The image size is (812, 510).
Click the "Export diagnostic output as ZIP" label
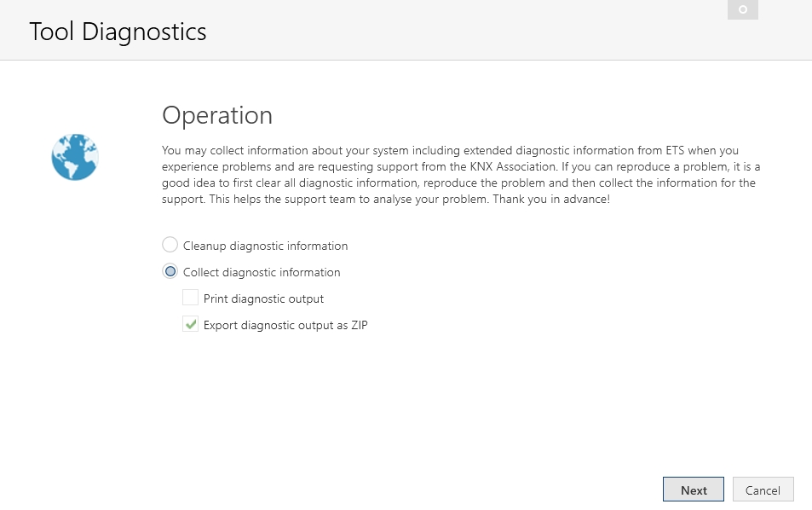click(285, 325)
